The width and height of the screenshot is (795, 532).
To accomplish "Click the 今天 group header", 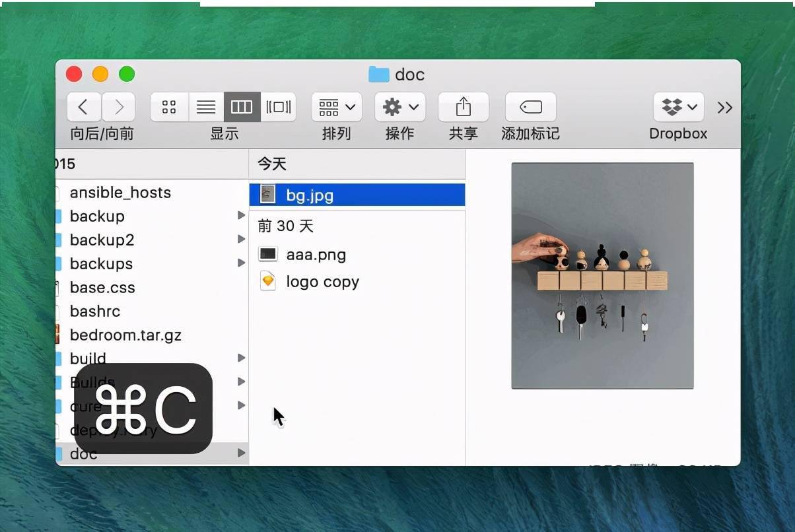I will click(272, 164).
